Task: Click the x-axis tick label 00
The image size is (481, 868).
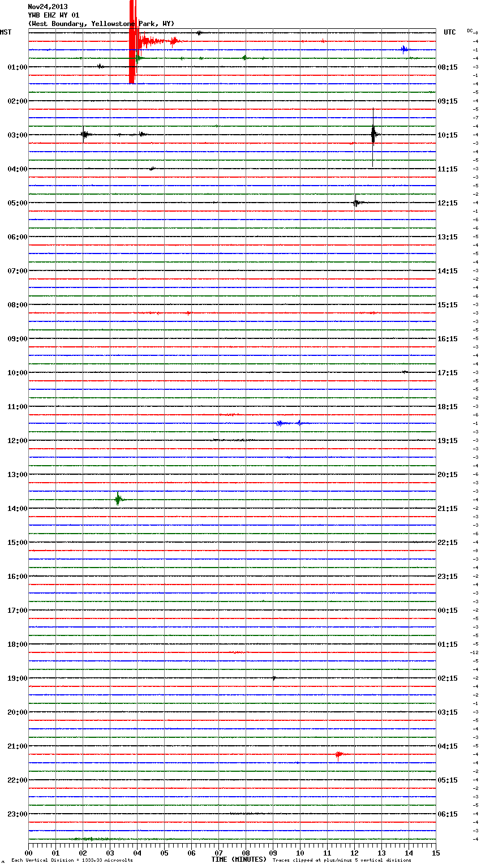Action: tap(28, 853)
